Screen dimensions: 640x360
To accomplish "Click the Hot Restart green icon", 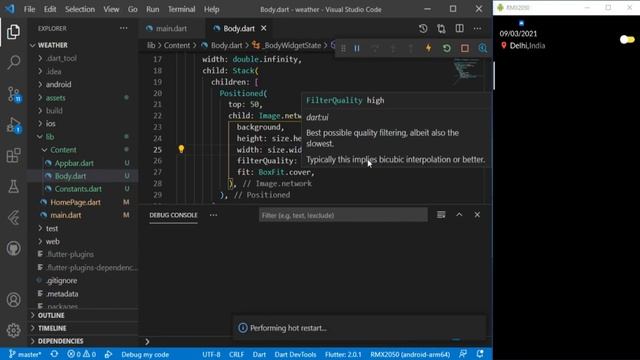I will click(x=447, y=48).
